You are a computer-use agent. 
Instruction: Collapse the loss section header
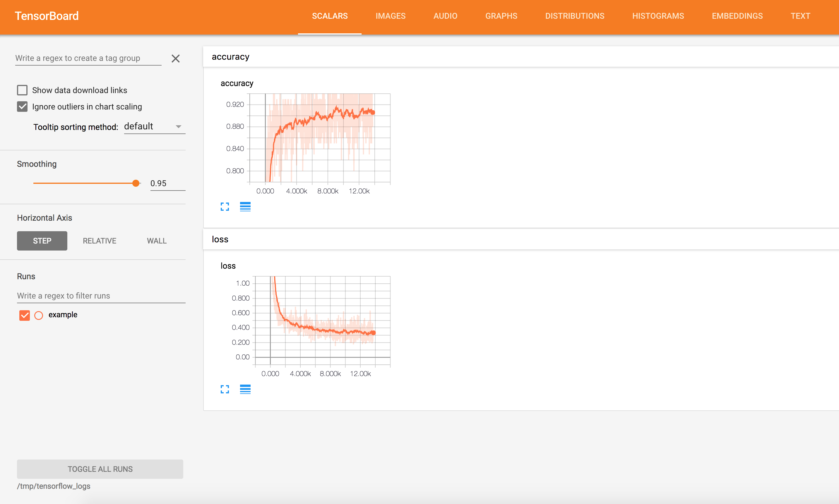coord(220,239)
